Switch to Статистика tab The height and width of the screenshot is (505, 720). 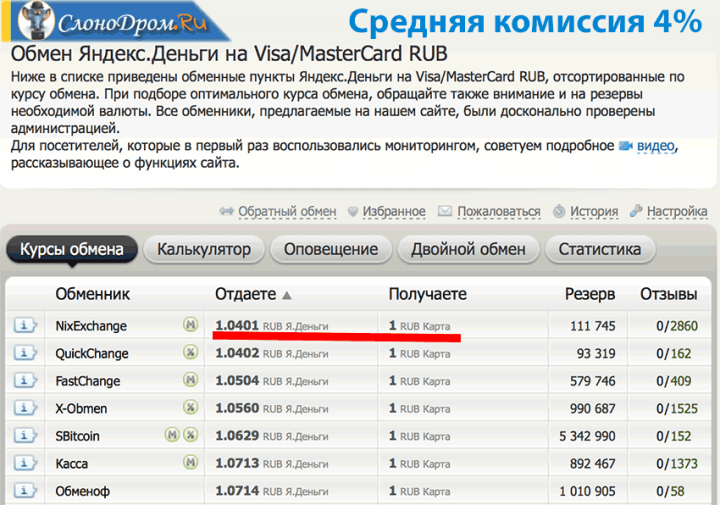[x=600, y=249]
